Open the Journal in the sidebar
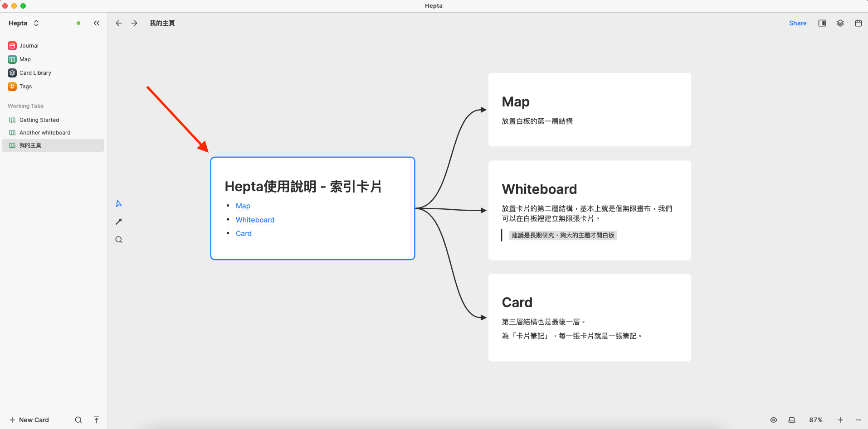The height and width of the screenshot is (429, 868). (28, 45)
